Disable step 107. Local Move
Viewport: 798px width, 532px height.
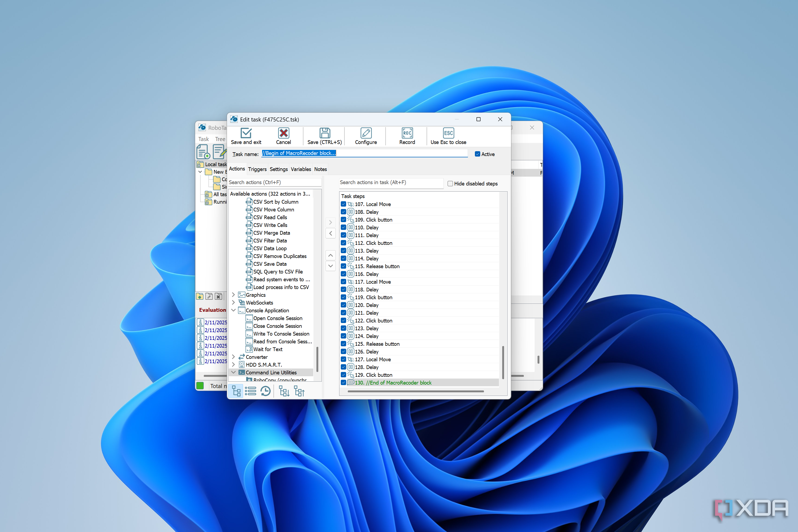343,204
